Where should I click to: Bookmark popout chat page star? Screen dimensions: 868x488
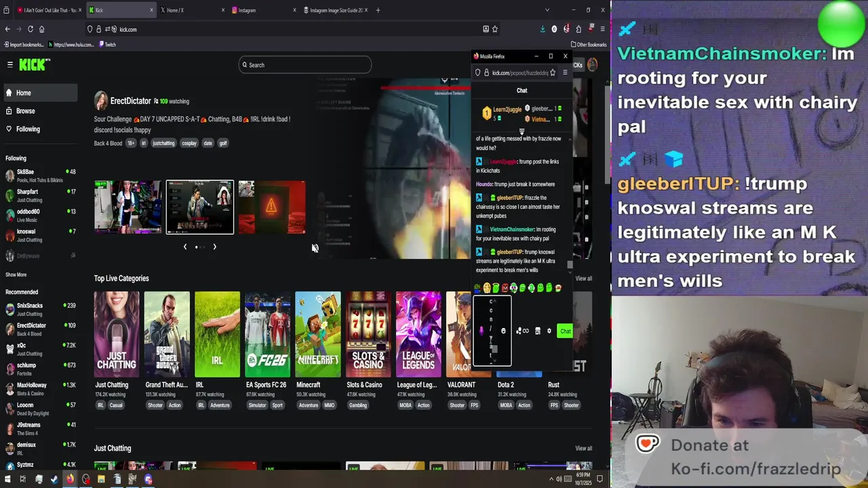[553, 73]
